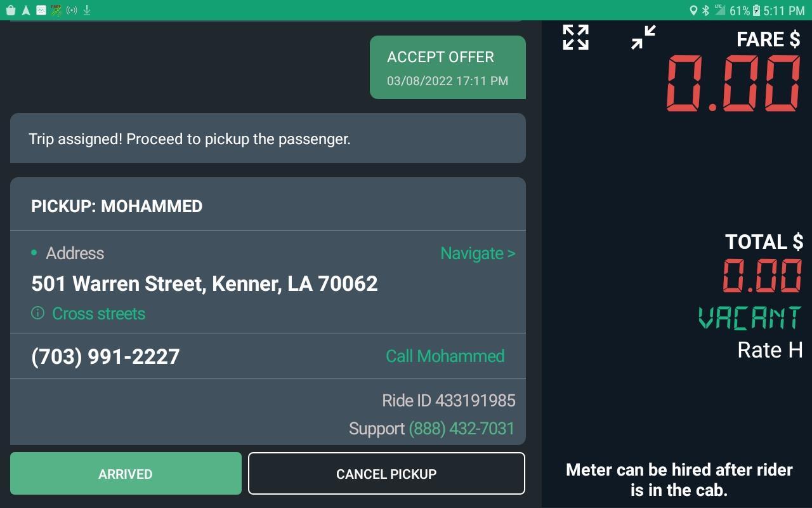Viewport: 812px width, 508px height.
Task: Show the Cross streets details
Action: pos(98,314)
